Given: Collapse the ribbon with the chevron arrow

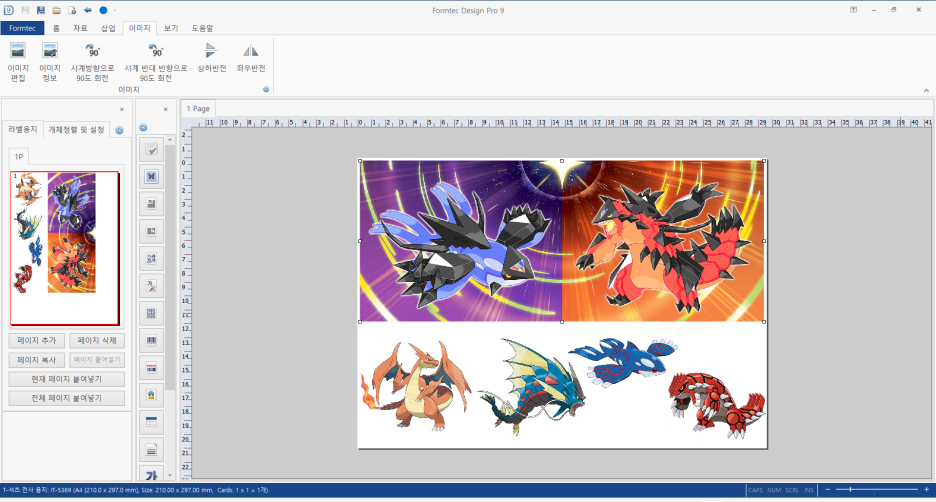Looking at the screenshot, I should pos(926,91).
